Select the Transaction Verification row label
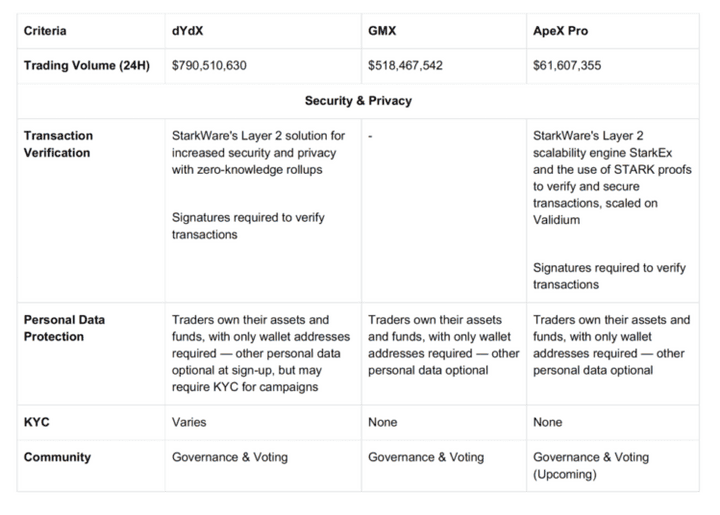The height and width of the screenshot is (515, 720). coord(58,144)
